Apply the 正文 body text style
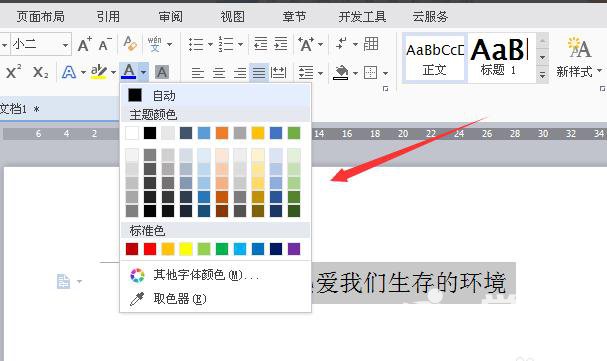607x361 pixels. (x=434, y=58)
